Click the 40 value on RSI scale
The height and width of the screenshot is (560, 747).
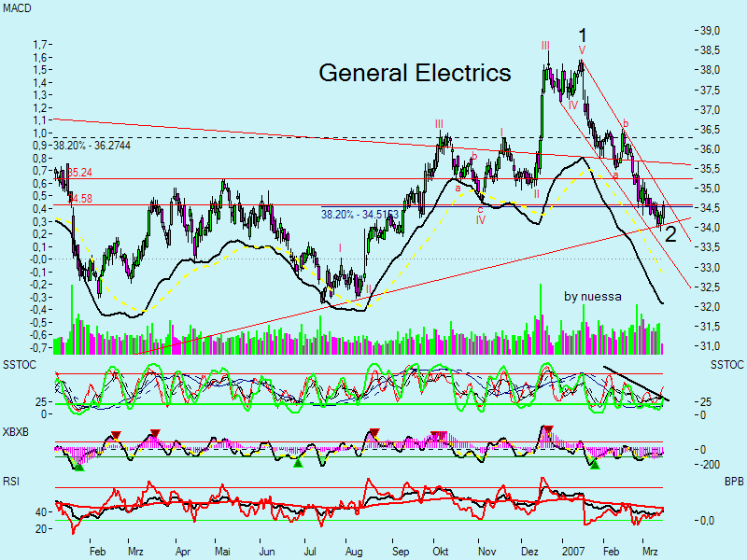[41, 512]
